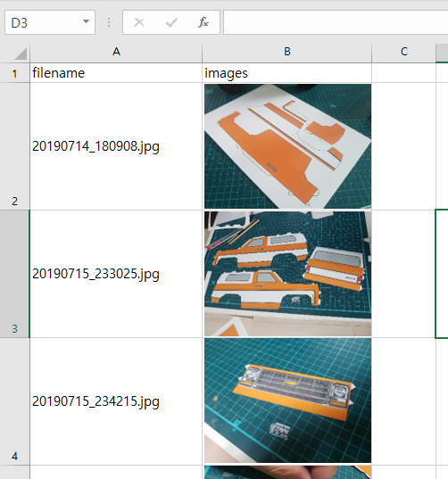Screen dimensions: 448x479
Task: Open the Name Box dropdown arrow
Action: [87, 21]
